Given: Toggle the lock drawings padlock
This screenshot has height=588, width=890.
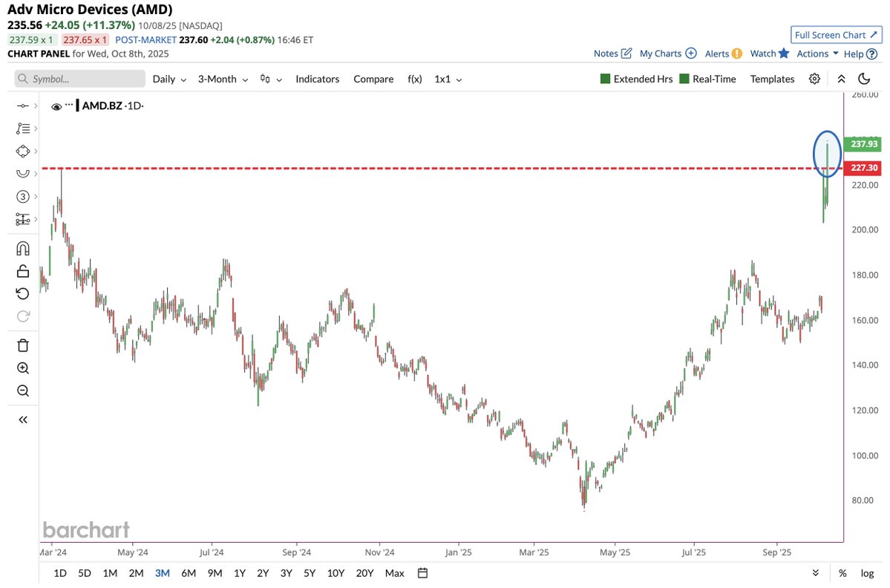Looking at the screenshot, I should [23, 271].
